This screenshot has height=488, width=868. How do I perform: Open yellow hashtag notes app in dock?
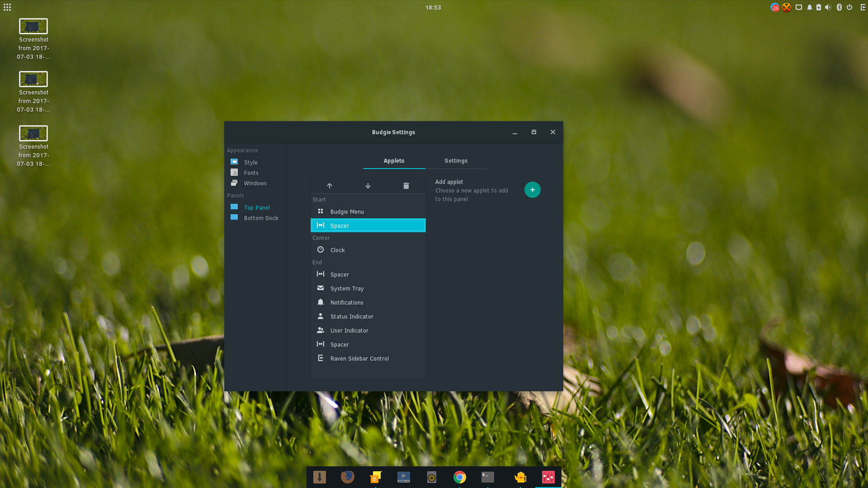pyautogui.click(x=376, y=477)
